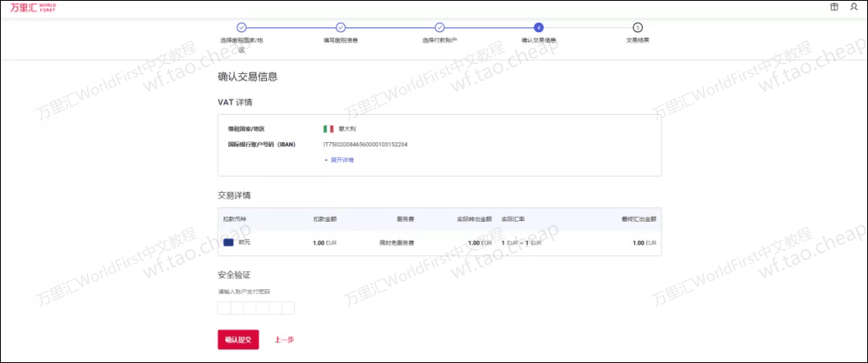The width and height of the screenshot is (868, 363).
Task: Click step 4 circle 确认交易信息
Action: click(x=538, y=27)
